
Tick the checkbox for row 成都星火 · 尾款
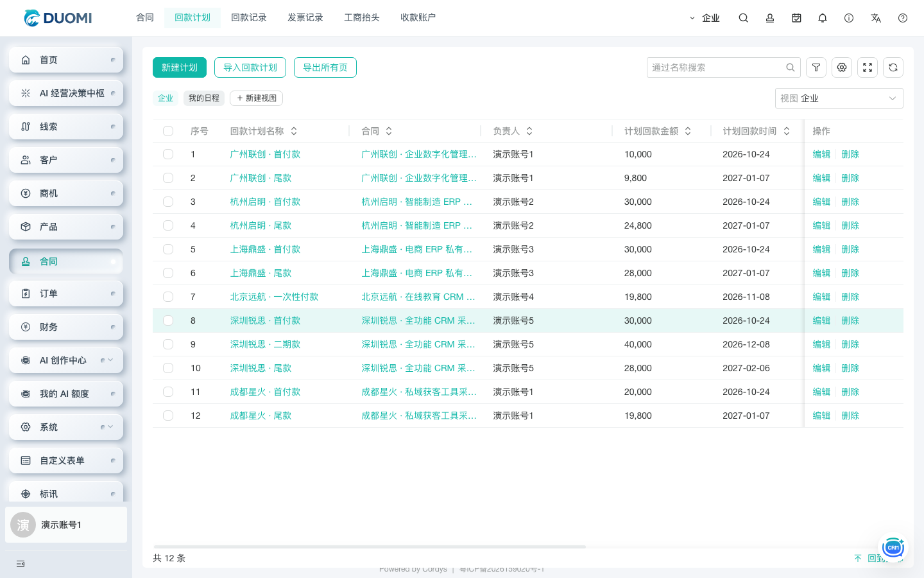168,416
